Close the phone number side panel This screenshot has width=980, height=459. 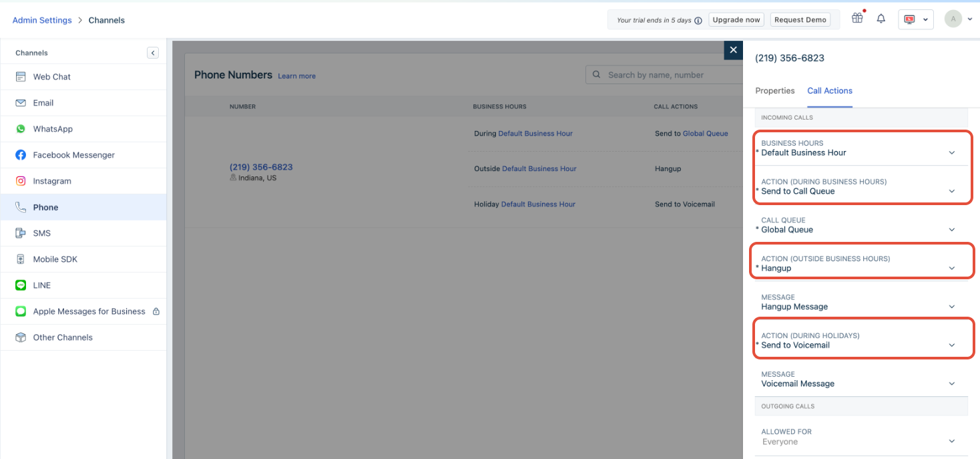pyautogui.click(x=733, y=50)
